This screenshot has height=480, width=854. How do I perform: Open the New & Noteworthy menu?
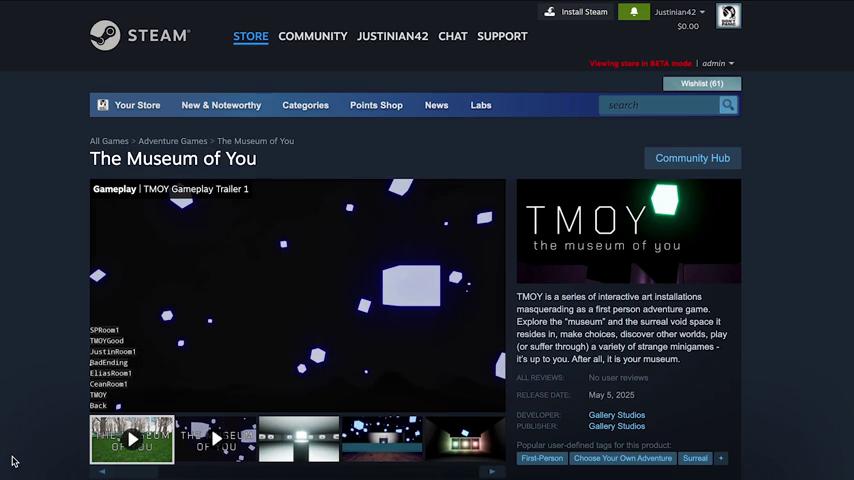pos(221,105)
